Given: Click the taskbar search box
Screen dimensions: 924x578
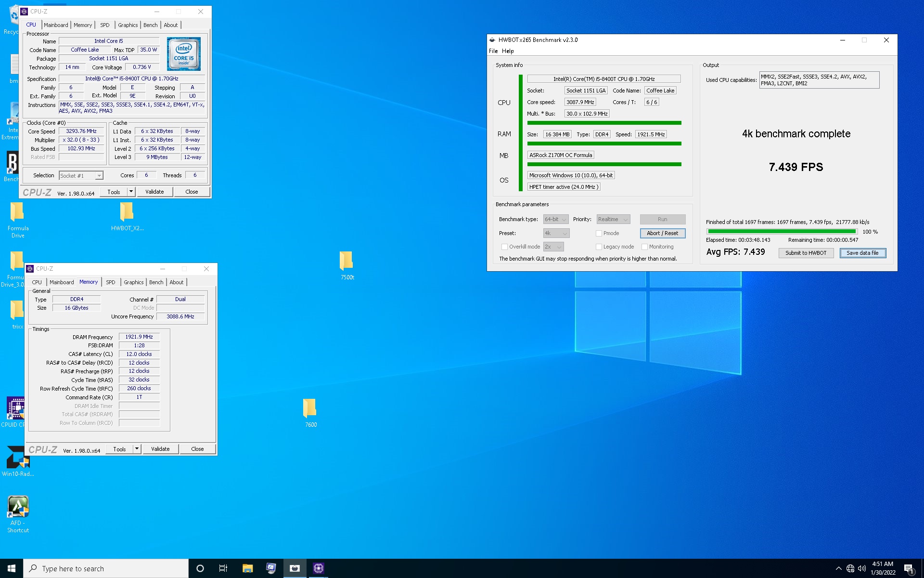Looking at the screenshot, I should point(106,568).
